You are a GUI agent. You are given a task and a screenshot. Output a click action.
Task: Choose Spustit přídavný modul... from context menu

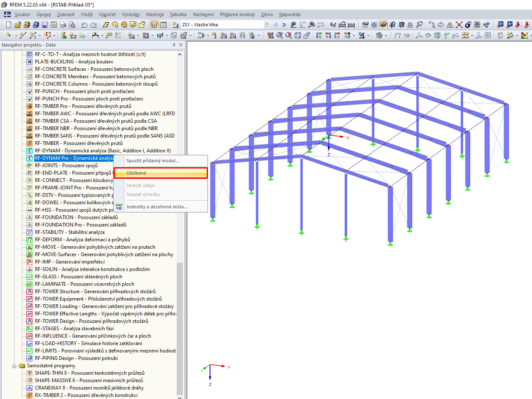[x=161, y=161]
